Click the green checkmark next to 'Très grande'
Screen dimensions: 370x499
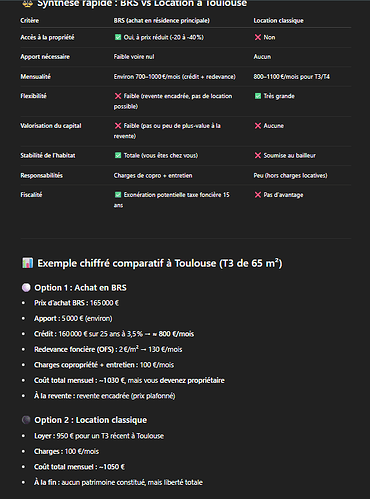[258, 96]
